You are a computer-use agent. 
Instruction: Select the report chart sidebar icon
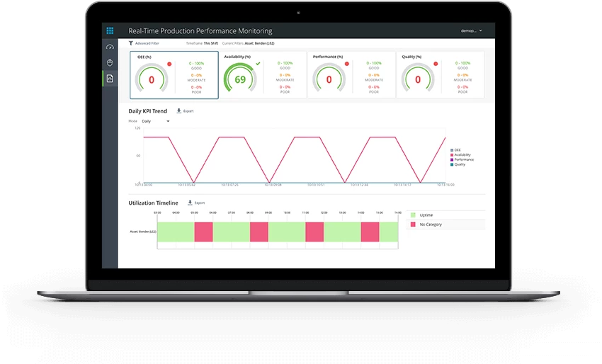110,79
